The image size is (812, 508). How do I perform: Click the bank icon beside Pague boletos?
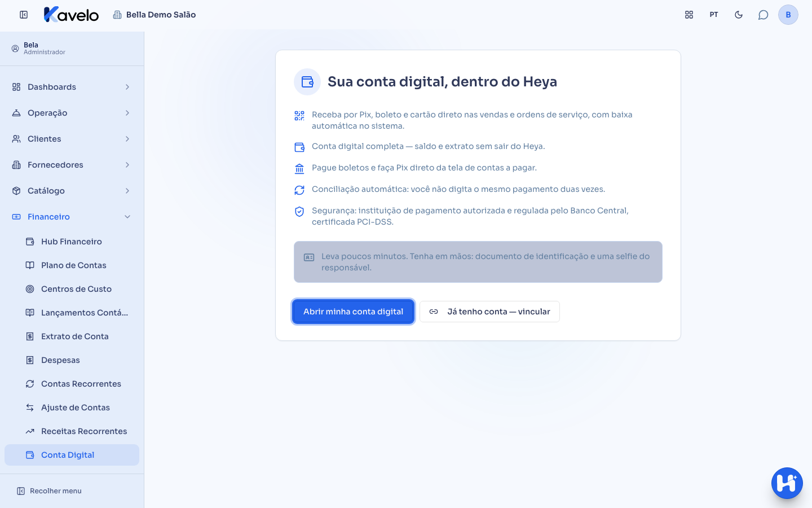pos(299,169)
